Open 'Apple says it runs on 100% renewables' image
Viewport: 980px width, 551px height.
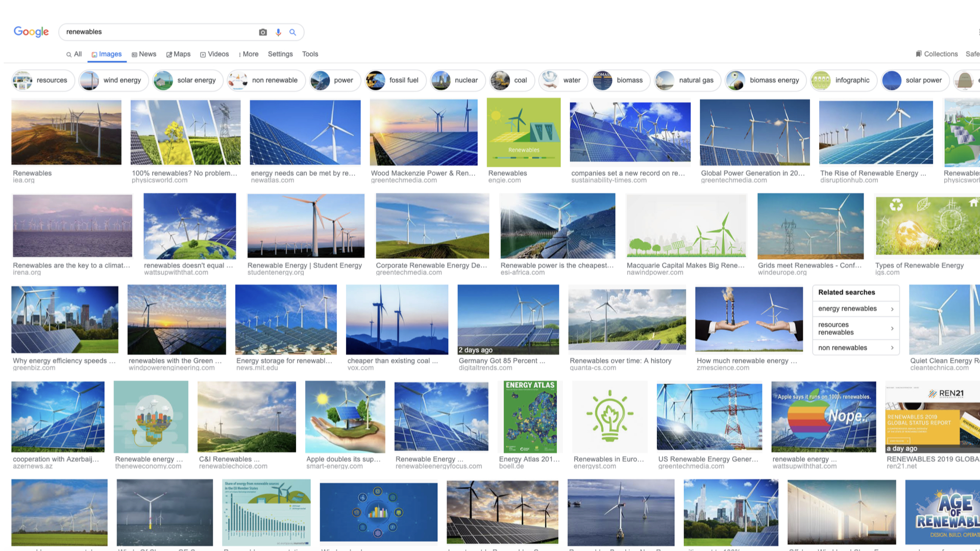tap(824, 417)
